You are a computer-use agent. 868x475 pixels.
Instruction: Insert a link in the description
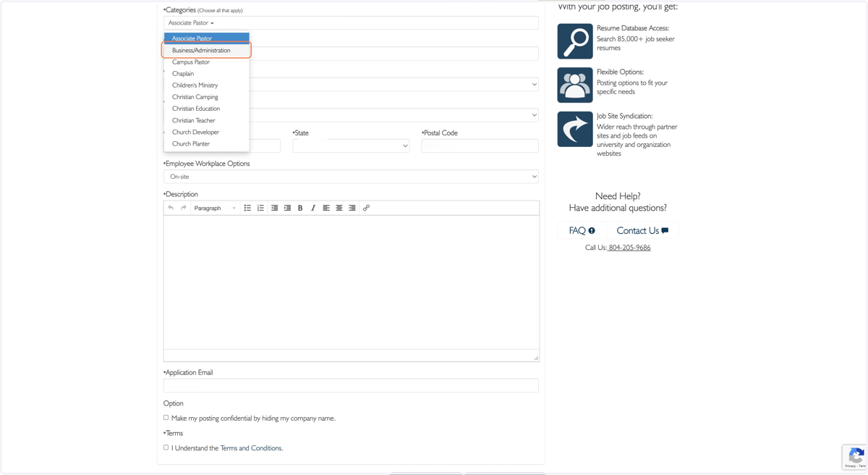[x=366, y=208]
